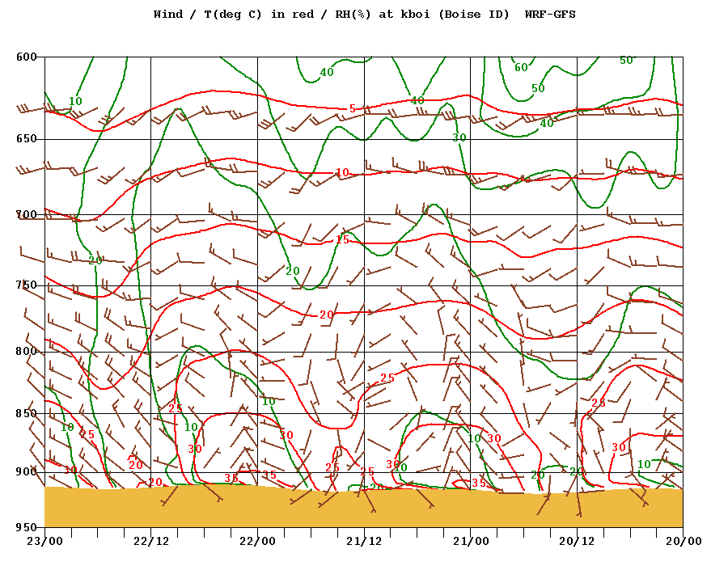
Task: Click the red 5 degree isotherm label
Action: 353,108
